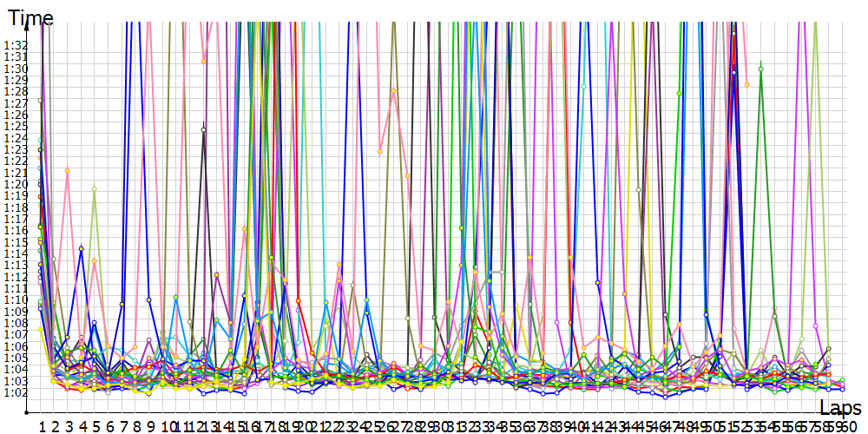Image resolution: width=868 pixels, height=434 pixels.
Task: Click the "Laps" x-axis title
Action: pyautogui.click(x=840, y=407)
